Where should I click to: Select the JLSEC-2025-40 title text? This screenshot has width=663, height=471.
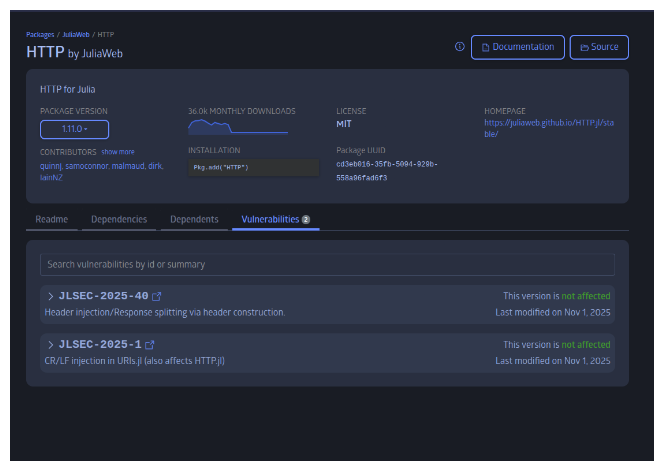(103, 296)
